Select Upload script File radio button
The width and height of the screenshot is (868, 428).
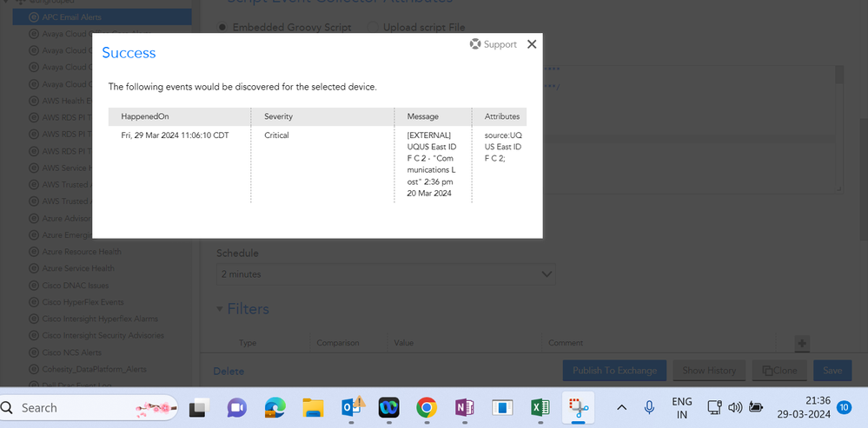click(373, 27)
